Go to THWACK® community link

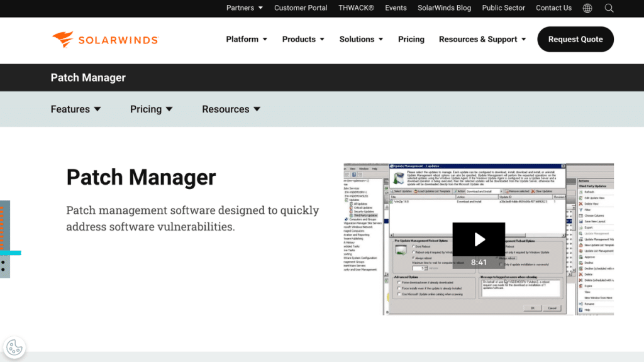pos(356,8)
